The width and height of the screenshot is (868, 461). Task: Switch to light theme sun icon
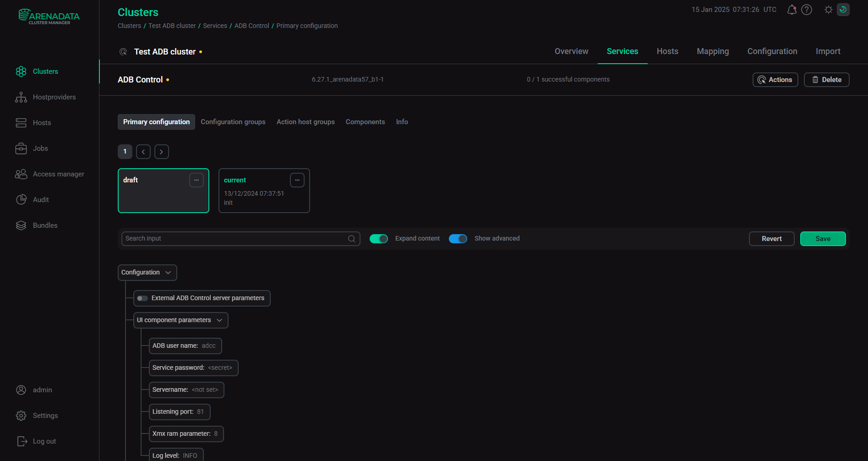(x=829, y=10)
